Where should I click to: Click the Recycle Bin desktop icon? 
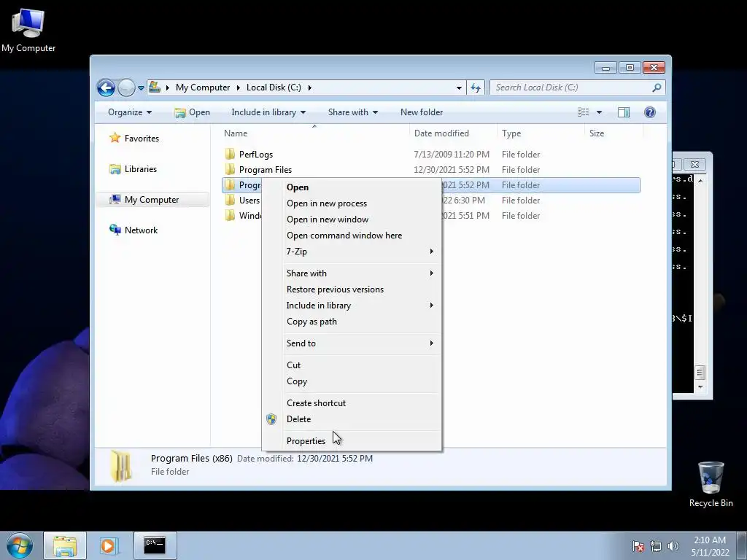coord(711,484)
